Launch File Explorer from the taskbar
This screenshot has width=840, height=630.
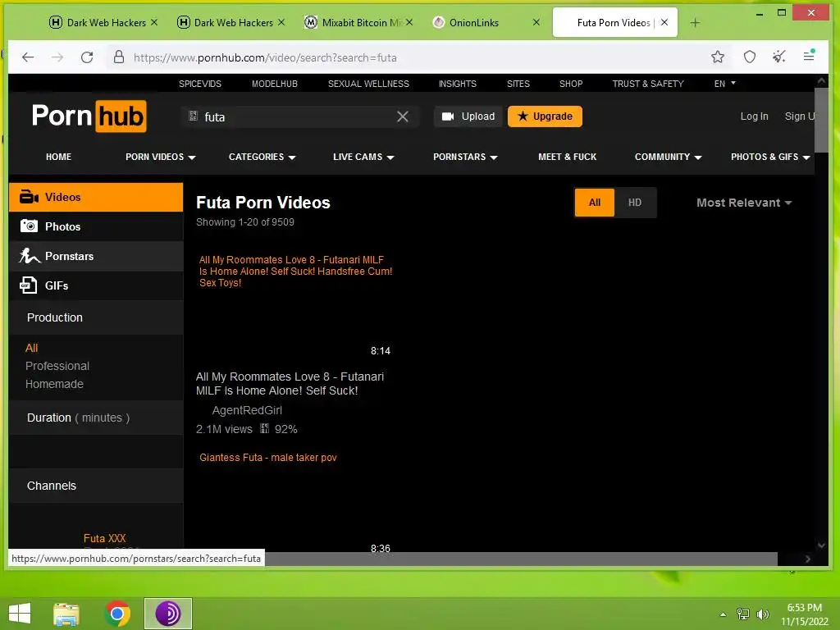pyautogui.click(x=66, y=614)
